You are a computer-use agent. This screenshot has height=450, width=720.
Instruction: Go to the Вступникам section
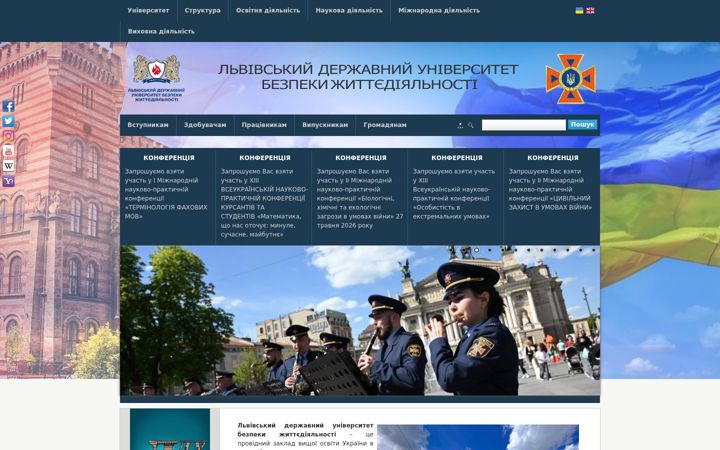(148, 125)
